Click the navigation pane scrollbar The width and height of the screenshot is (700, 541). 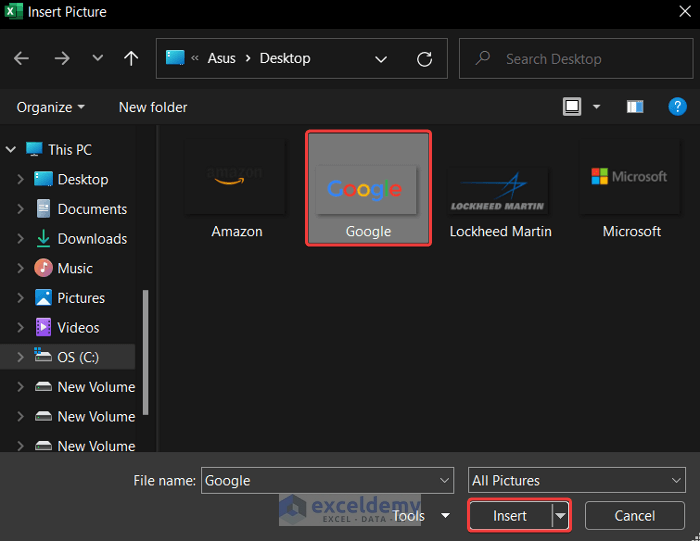[146, 352]
